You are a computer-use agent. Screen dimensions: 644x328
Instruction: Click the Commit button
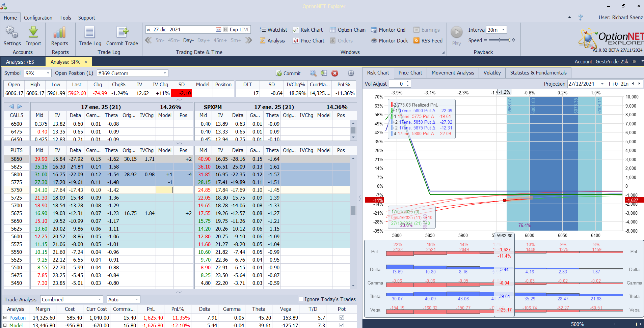pos(288,73)
